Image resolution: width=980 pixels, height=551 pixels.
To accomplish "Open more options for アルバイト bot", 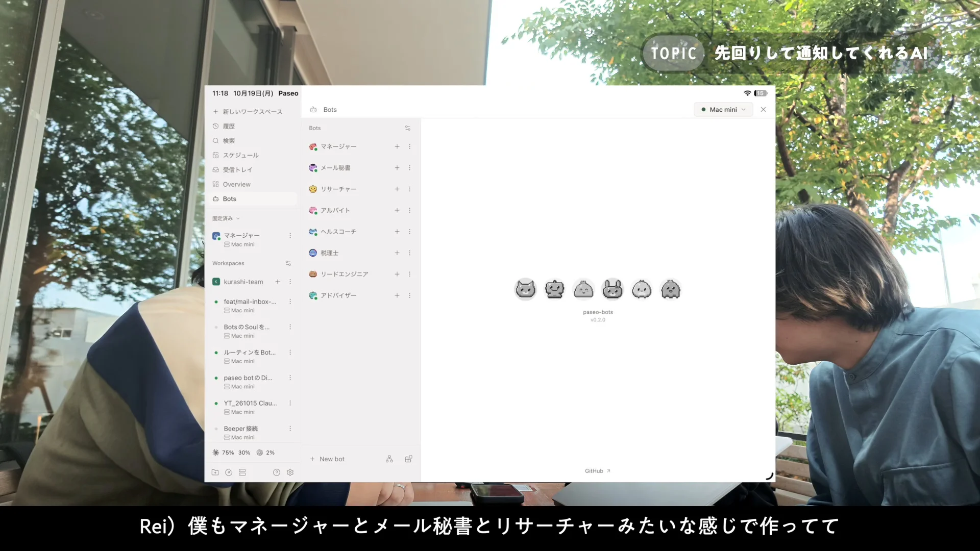I will 409,210.
